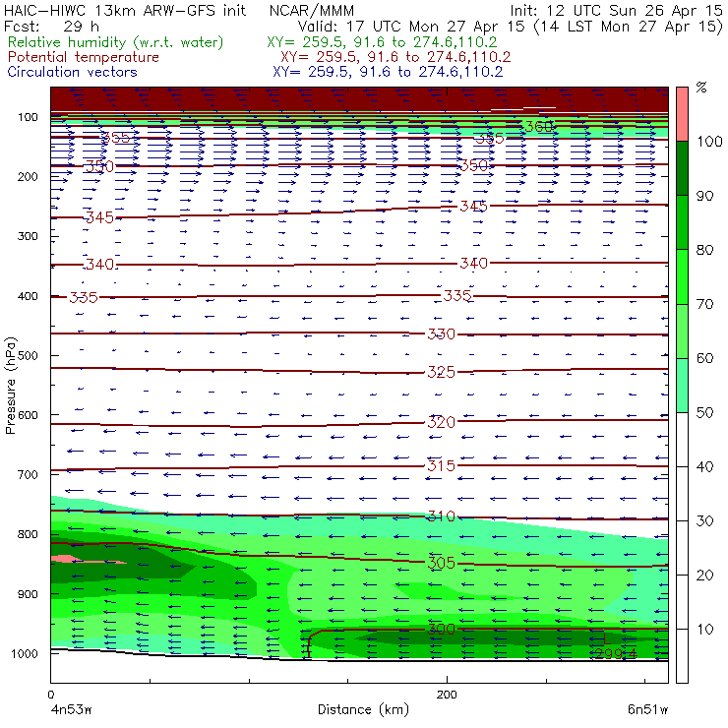
Task: Click the '315' potential temperature contour label
Action: [x=441, y=465]
